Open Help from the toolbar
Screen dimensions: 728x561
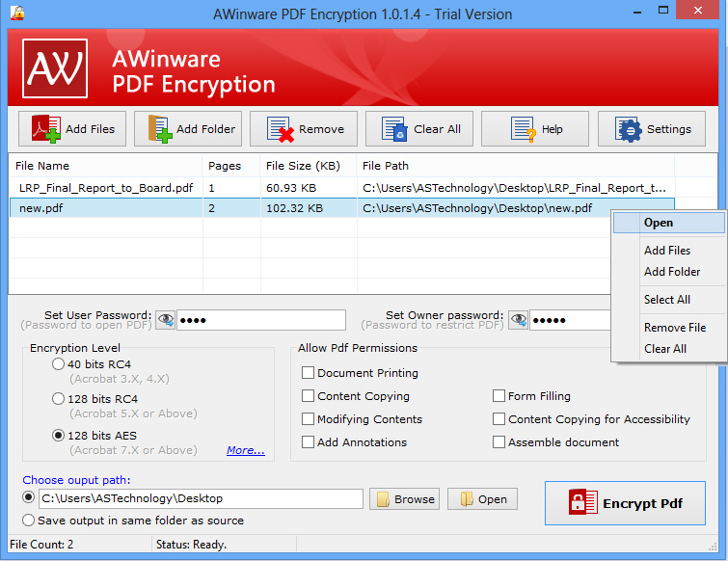tap(535, 129)
